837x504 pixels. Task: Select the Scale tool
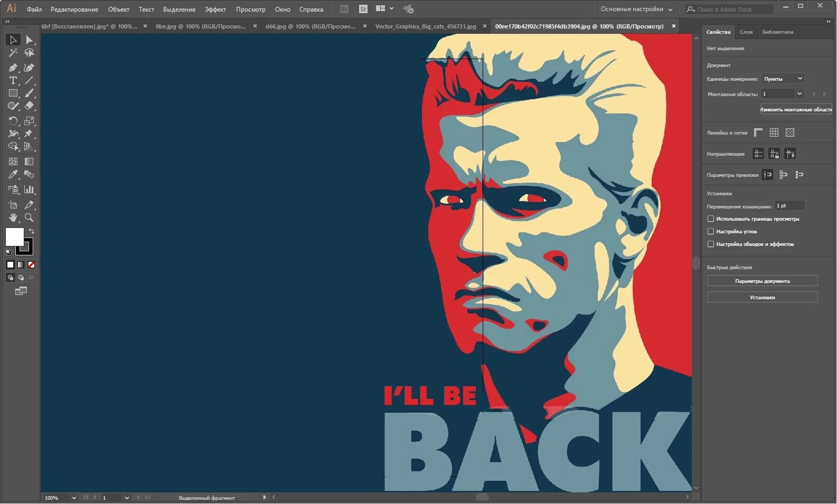[x=29, y=121]
